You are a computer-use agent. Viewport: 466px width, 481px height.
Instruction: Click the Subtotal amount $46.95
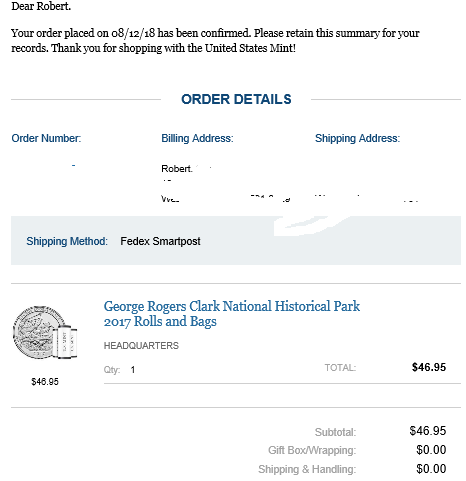click(428, 431)
